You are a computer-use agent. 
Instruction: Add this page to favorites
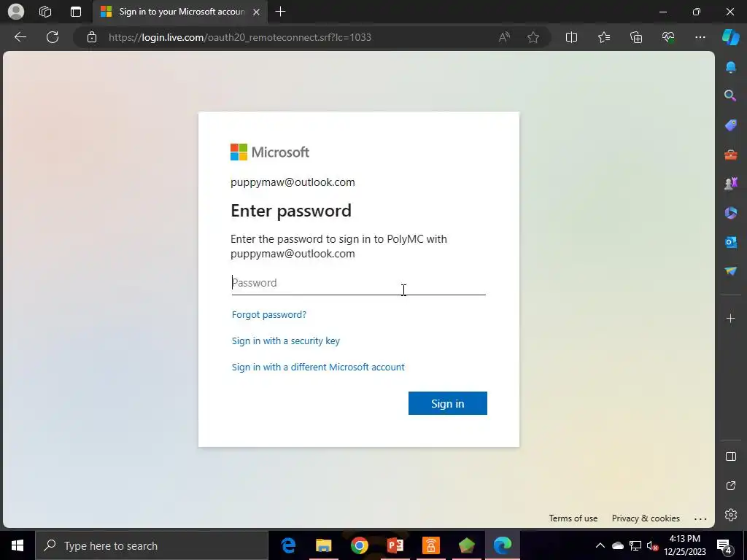click(533, 37)
